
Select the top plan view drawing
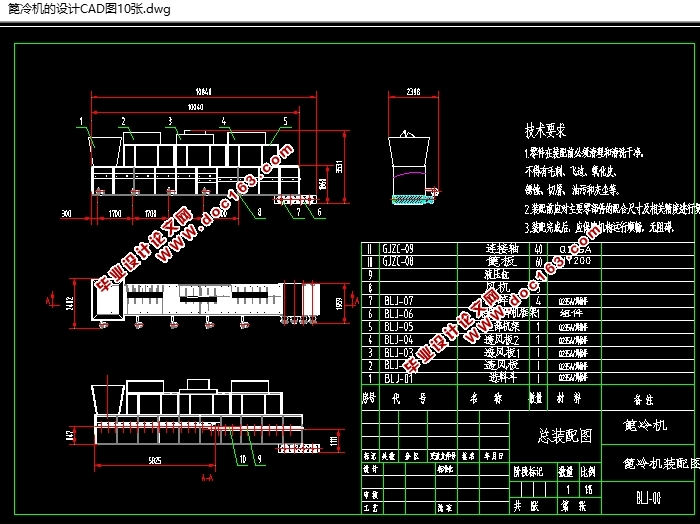click(x=205, y=304)
